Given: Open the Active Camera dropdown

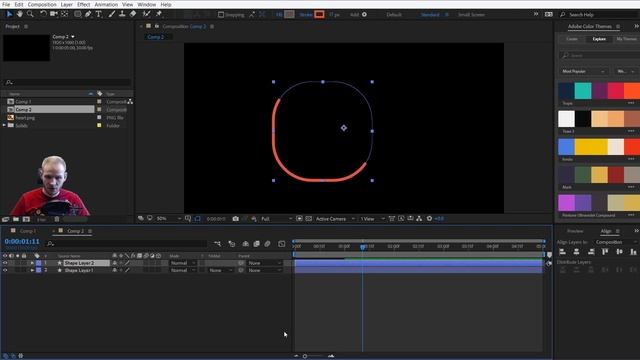Looking at the screenshot, I should pos(335,219).
